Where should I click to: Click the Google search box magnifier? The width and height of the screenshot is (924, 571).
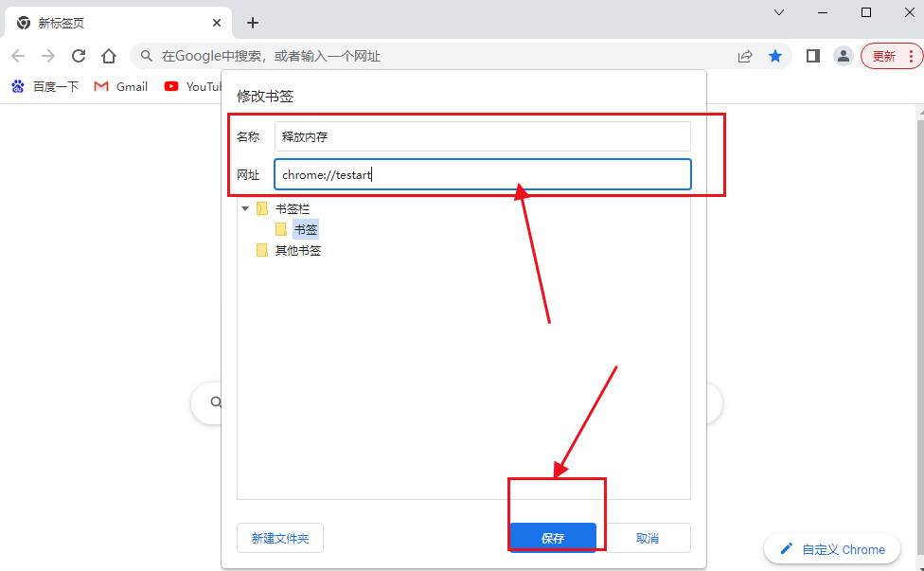(x=216, y=401)
